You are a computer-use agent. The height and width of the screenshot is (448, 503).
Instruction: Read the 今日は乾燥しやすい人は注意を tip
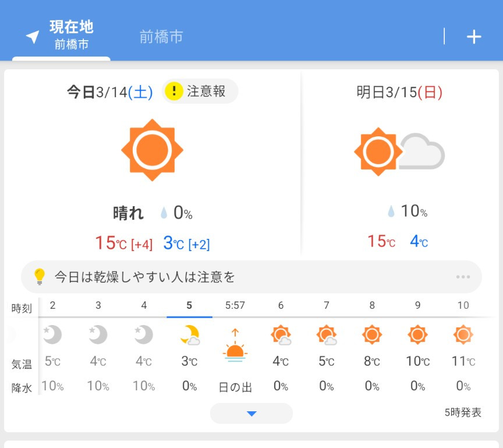[145, 277]
